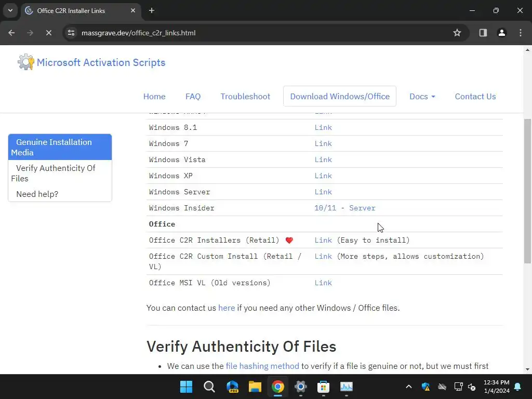Bookmark this page with the star icon
Image resolution: width=532 pixels, height=399 pixels.
click(x=457, y=33)
